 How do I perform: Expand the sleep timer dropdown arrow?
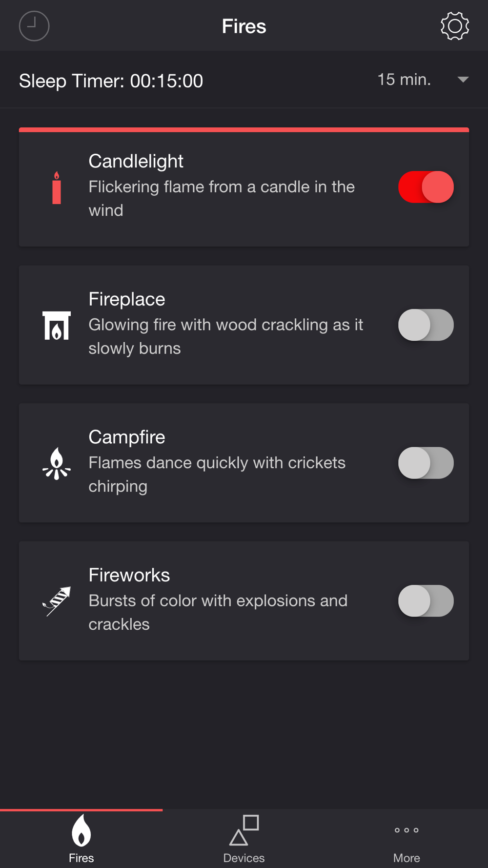pyautogui.click(x=463, y=80)
